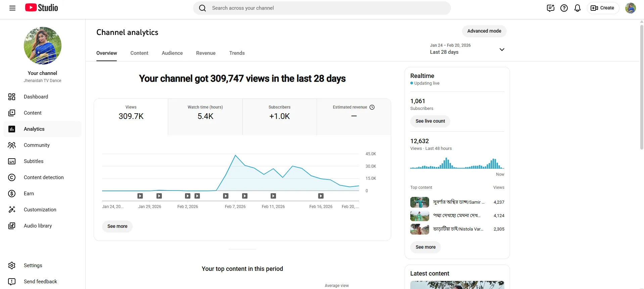This screenshot has height=289, width=644.
Task: Click the Earn dollar icon
Action: pos(12,194)
